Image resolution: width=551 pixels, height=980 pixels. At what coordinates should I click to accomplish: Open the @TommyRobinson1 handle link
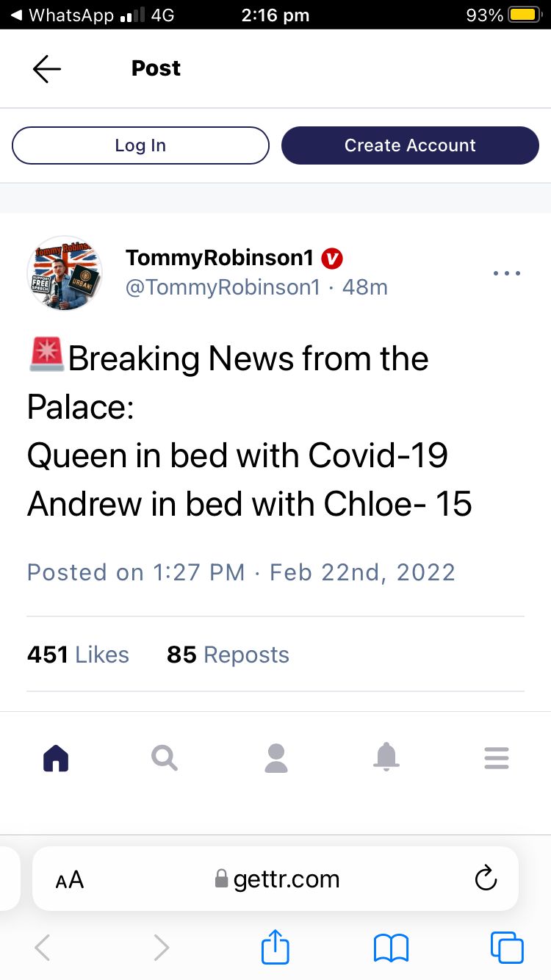[223, 287]
